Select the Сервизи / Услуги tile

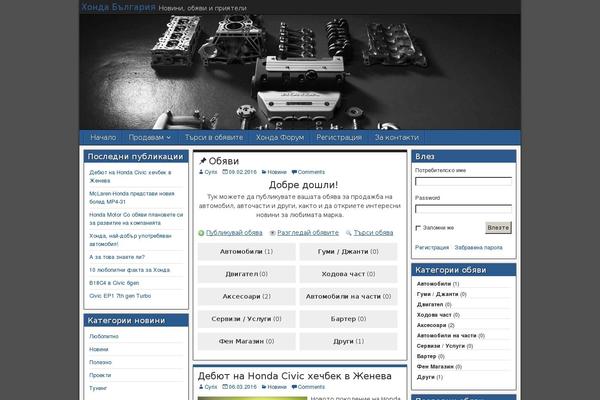coord(246,319)
